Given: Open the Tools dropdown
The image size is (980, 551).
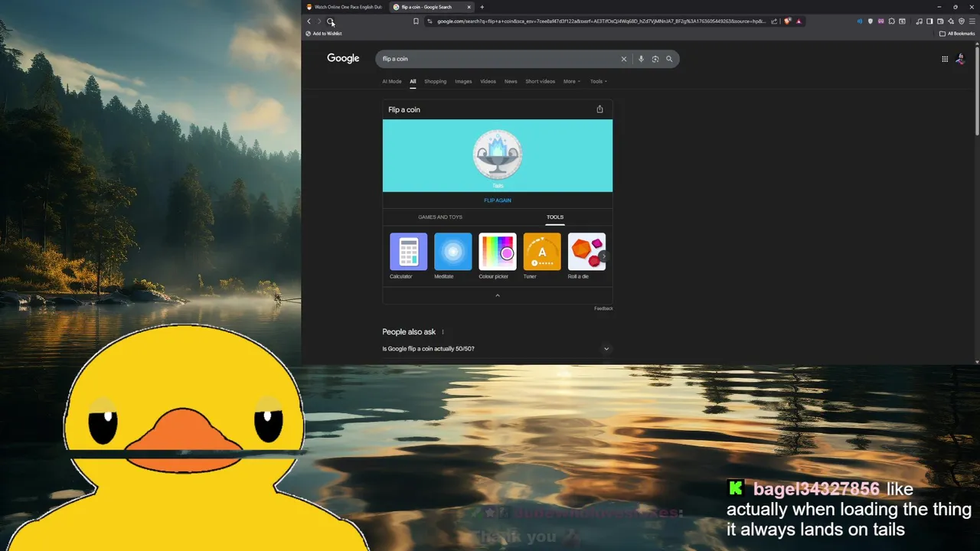Looking at the screenshot, I should 599,81.
